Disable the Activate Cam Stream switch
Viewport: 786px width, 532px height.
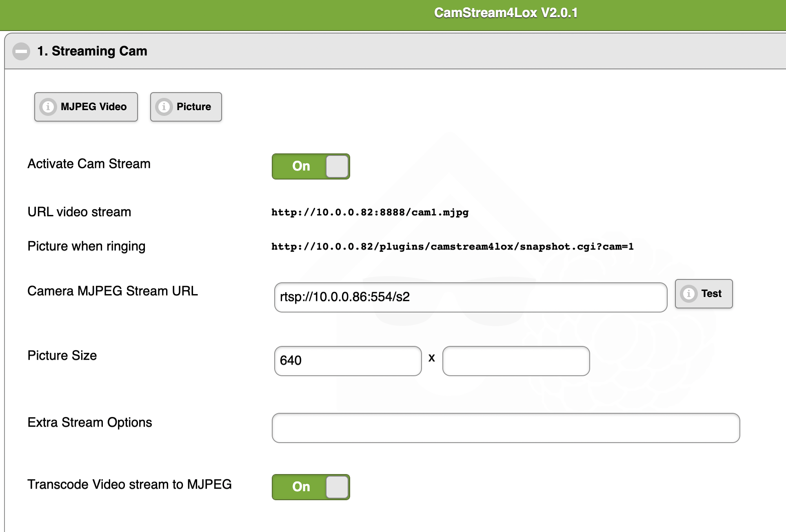(x=311, y=166)
